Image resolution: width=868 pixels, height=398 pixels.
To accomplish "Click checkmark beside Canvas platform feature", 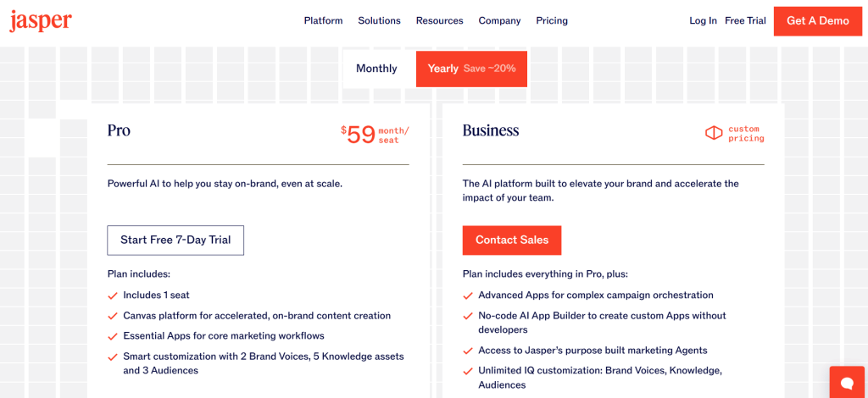I will pos(113,316).
